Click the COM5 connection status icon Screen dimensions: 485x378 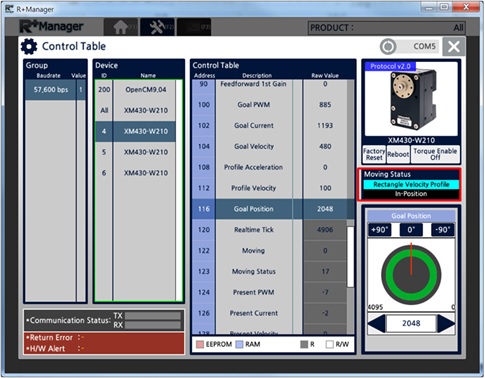(x=388, y=47)
